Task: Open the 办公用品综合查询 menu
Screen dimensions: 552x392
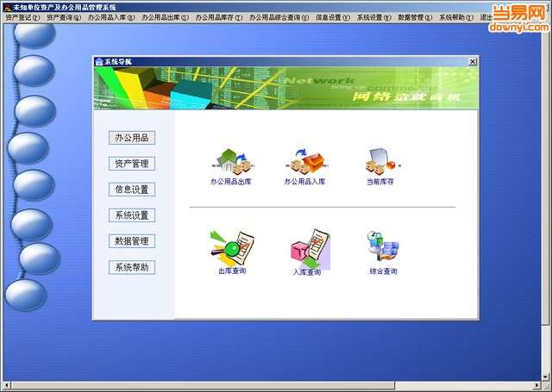Action: point(279,17)
